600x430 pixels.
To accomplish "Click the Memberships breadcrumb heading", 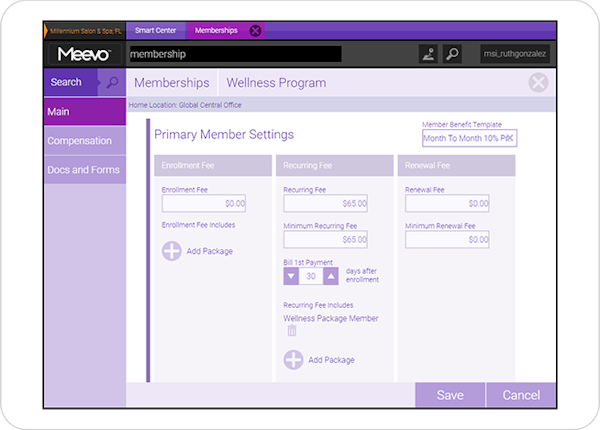I will tap(172, 83).
